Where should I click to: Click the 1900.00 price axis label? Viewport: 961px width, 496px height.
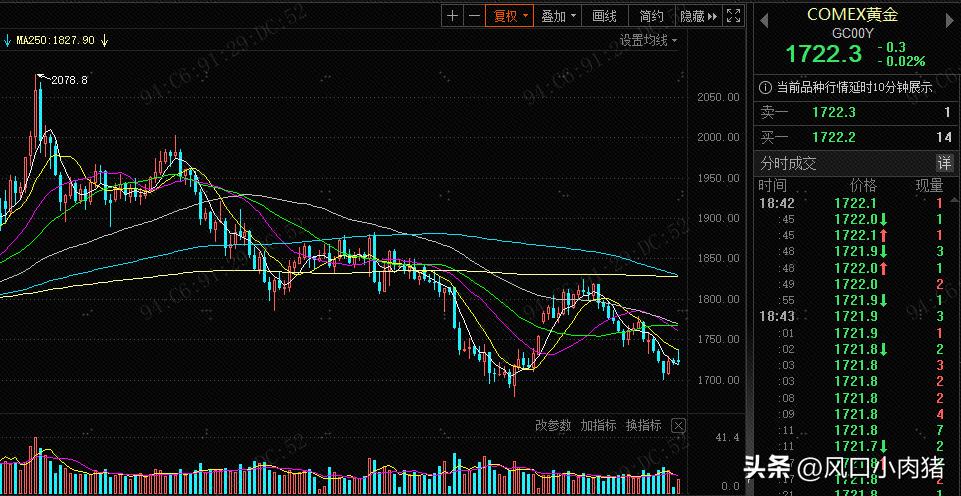coord(718,218)
